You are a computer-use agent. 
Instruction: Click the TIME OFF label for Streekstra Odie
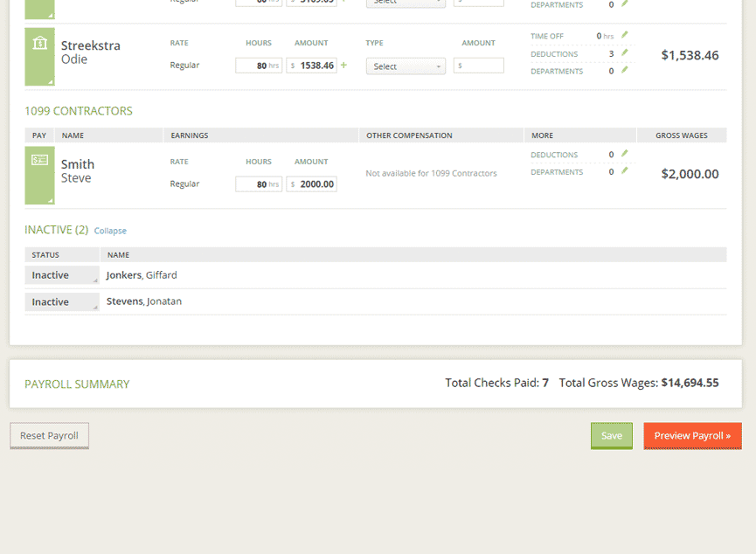[547, 36]
